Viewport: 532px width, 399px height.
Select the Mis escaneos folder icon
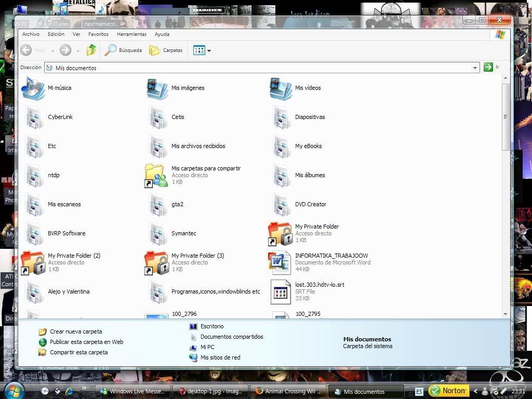(x=34, y=205)
